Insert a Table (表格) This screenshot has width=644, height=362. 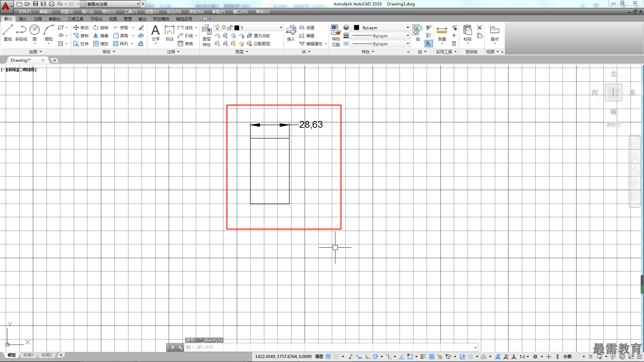[185, 44]
